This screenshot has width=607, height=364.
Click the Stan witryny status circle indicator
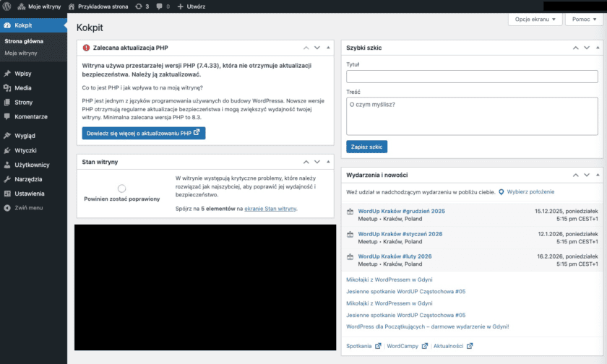click(122, 188)
